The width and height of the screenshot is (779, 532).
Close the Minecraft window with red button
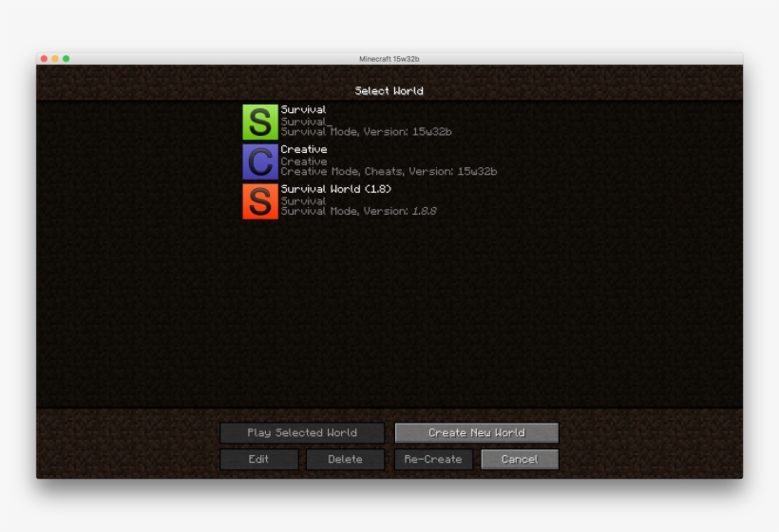[x=44, y=59]
